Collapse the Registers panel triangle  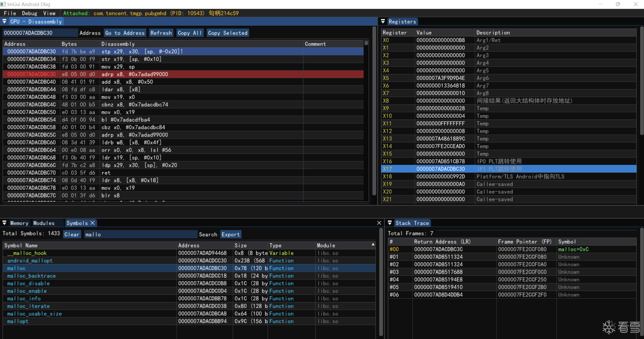(x=383, y=21)
